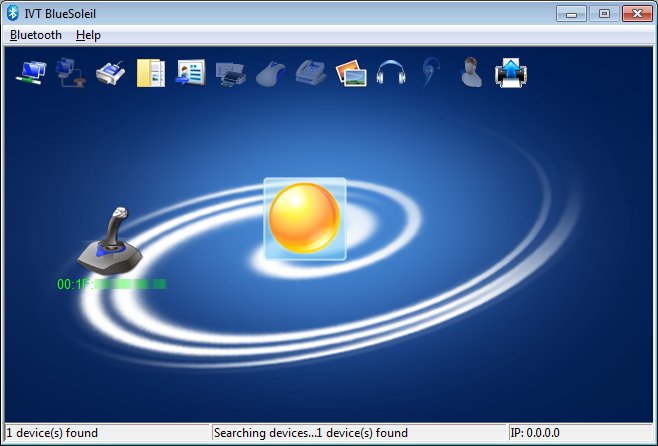Close the IVT BlueSoleil window
658x446 pixels.
tap(637, 14)
